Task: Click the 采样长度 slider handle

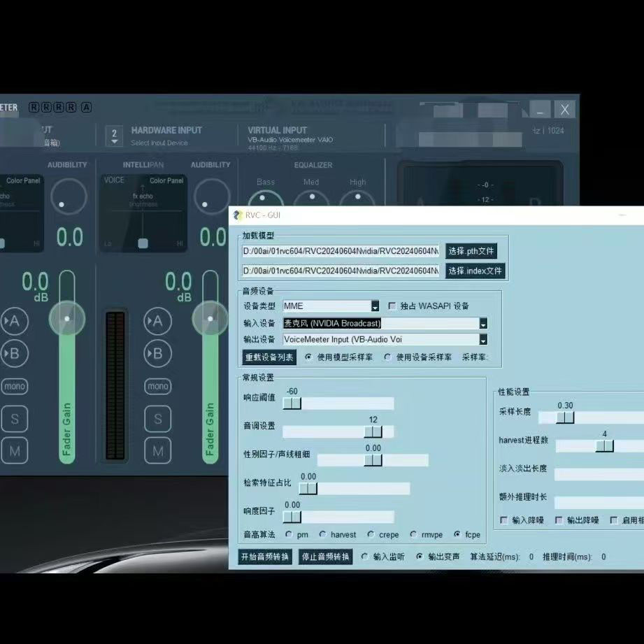Action: click(x=565, y=417)
